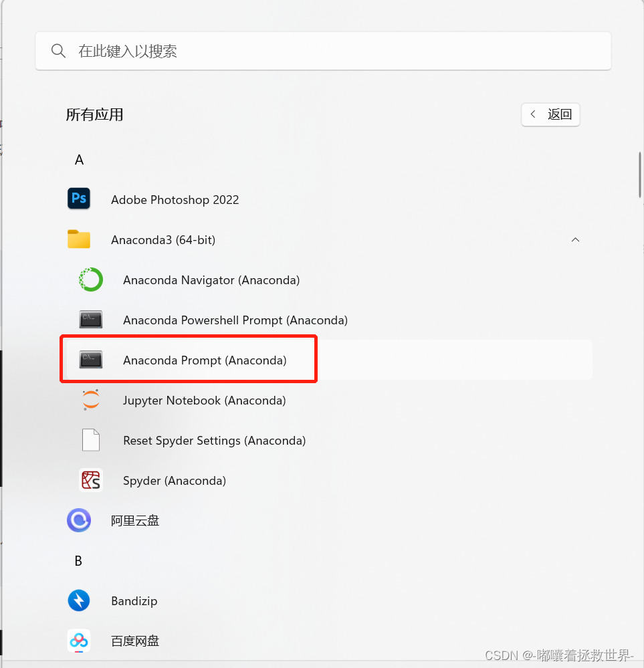Click the Anaconda3 folder icon
The height and width of the screenshot is (668, 644).
point(79,239)
